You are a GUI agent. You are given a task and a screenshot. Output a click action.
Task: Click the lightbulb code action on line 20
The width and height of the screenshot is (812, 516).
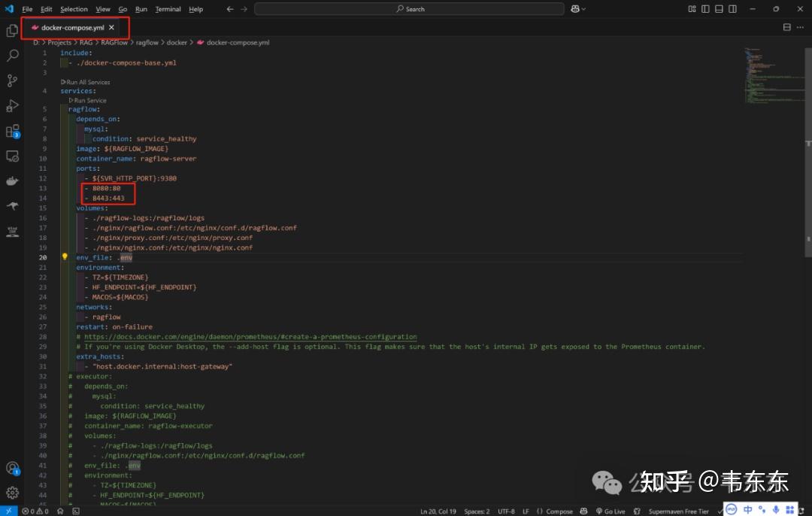[x=65, y=256]
